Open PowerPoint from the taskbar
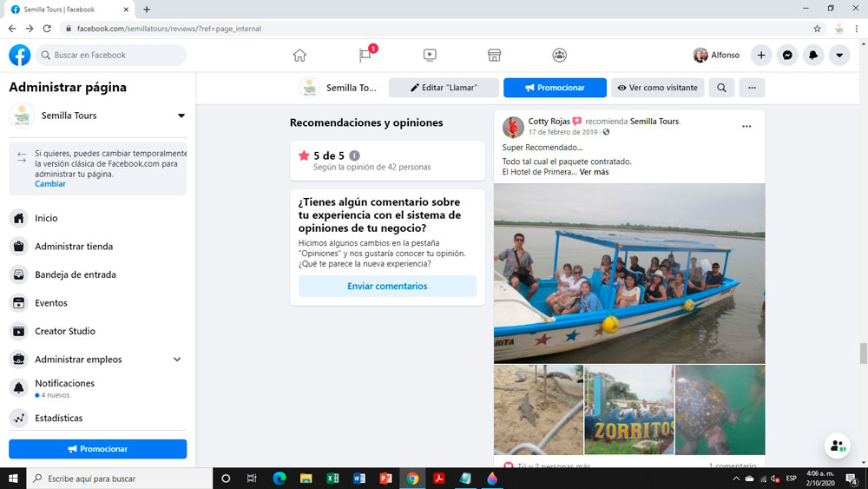This screenshot has width=868, height=489. [386, 479]
